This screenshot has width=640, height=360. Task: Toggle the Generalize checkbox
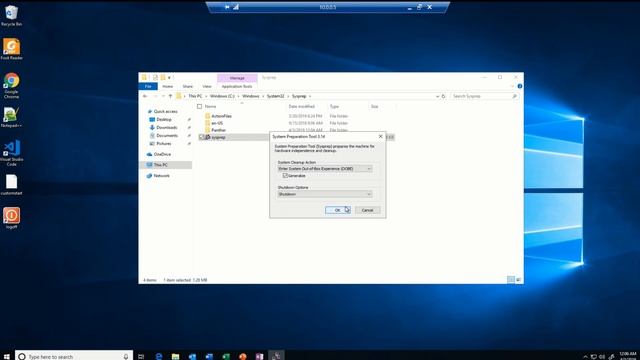click(285, 176)
